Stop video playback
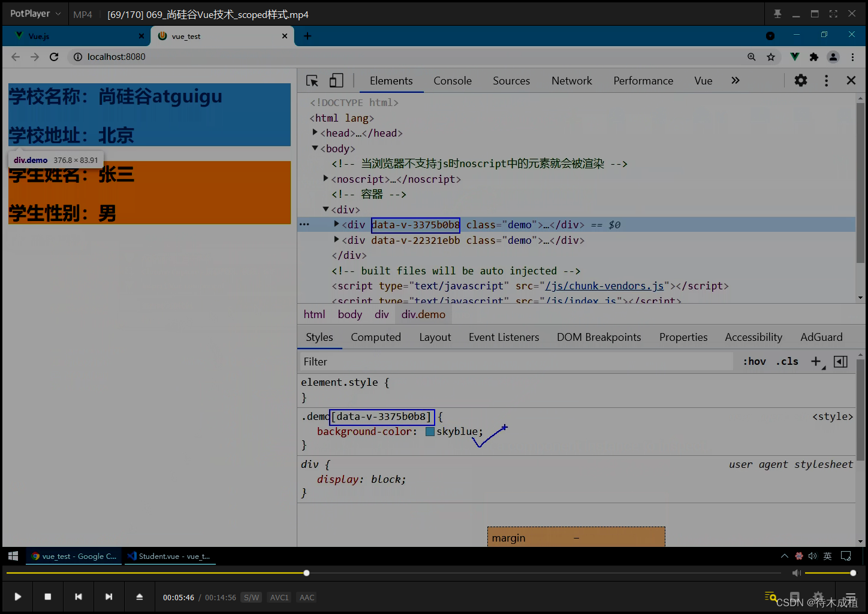This screenshot has width=868, height=614. [48, 597]
